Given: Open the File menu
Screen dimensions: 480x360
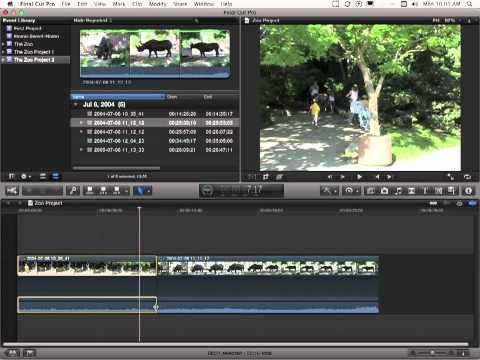Looking at the screenshot, I should tap(66, 4).
